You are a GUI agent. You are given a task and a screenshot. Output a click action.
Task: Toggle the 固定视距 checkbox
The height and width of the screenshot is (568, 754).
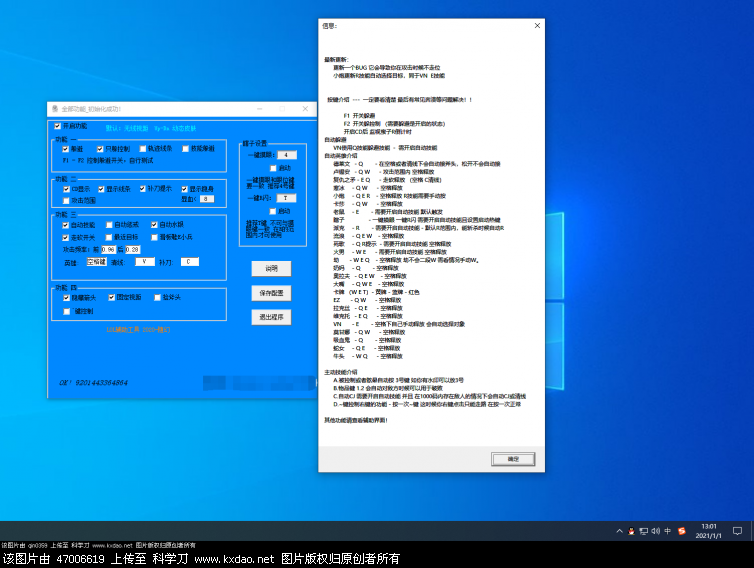pos(112,298)
